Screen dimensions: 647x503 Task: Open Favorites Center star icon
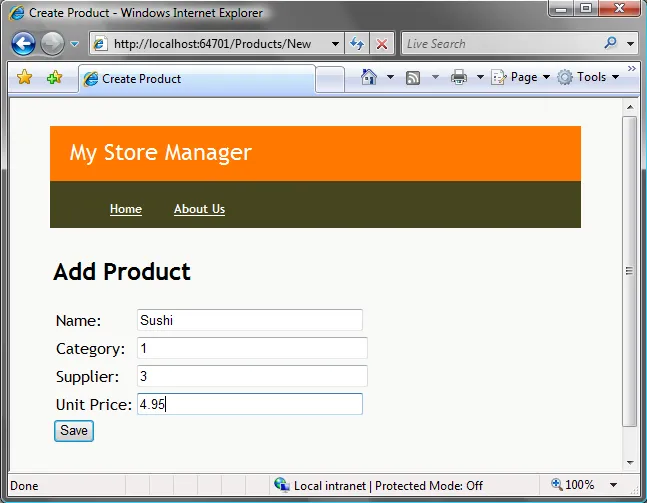pos(24,78)
